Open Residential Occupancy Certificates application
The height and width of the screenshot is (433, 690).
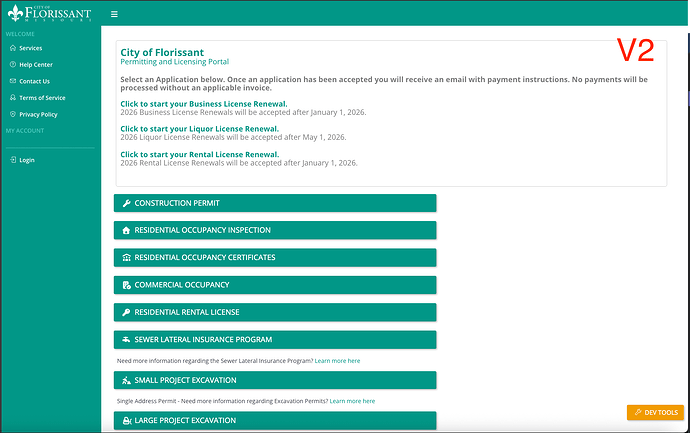coord(275,257)
